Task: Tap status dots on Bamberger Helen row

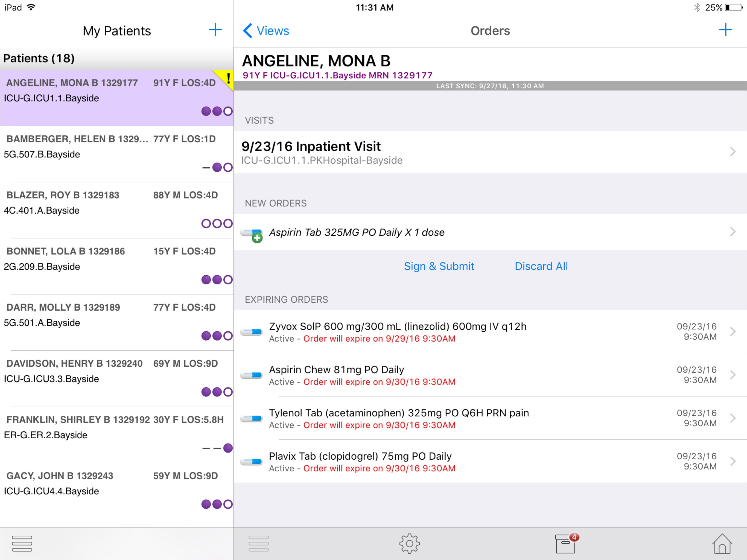Action: [217, 167]
